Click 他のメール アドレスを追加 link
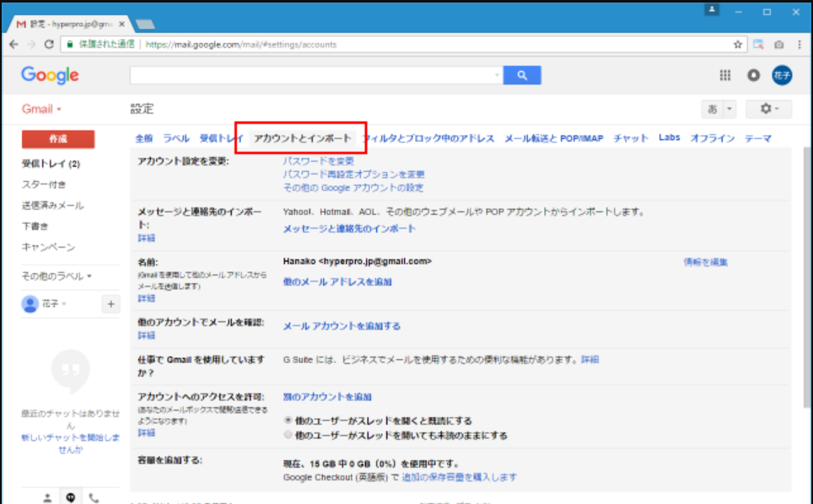Image resolution: width=813 pixels, height=504 pixels. tap(337, 281)
